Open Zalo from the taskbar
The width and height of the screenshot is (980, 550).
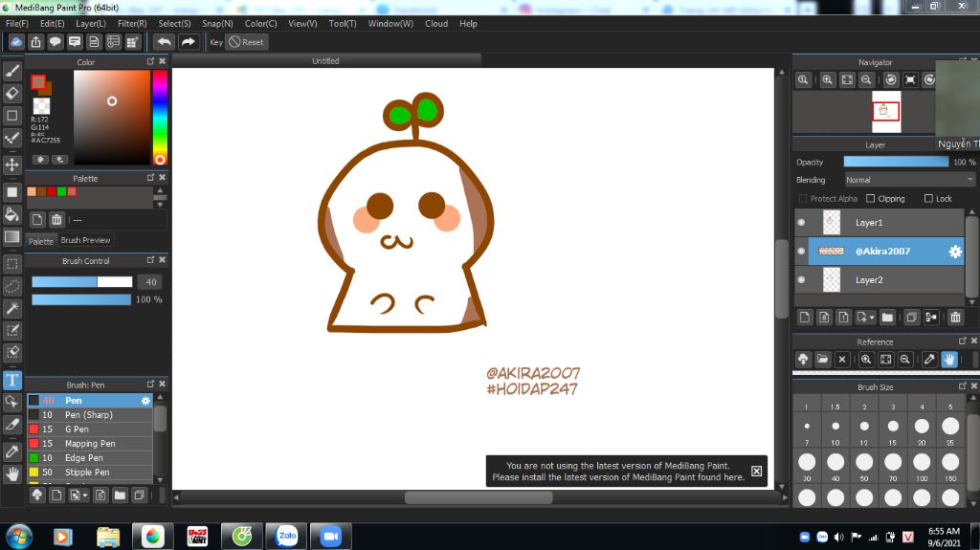287,537
